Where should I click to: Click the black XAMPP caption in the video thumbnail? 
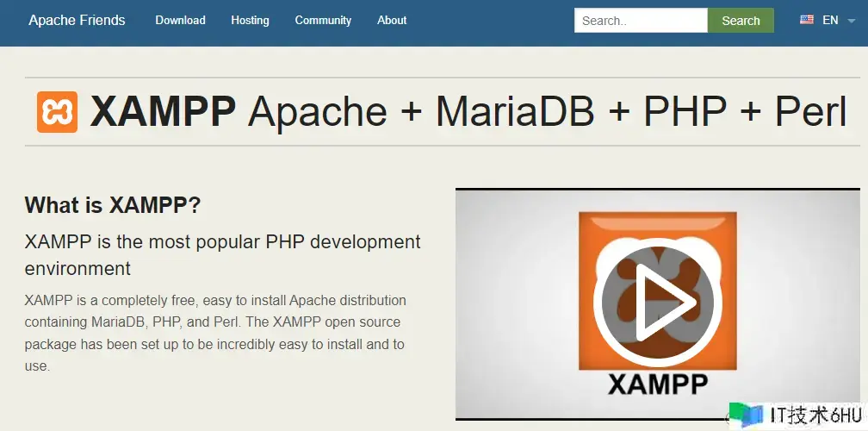pos(658,383)
